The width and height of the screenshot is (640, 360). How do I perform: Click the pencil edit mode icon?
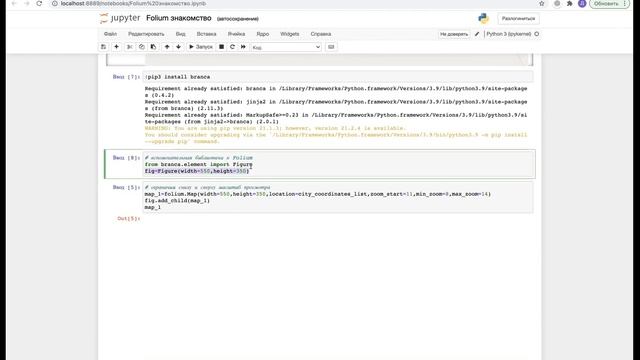(x=477, y=34)
